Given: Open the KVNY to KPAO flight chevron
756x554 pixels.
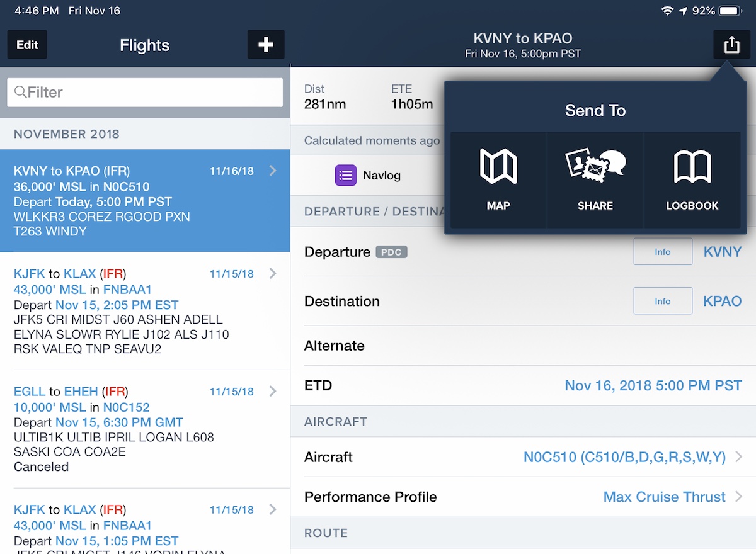Looking at the screenshot, I should coord(273,171).
